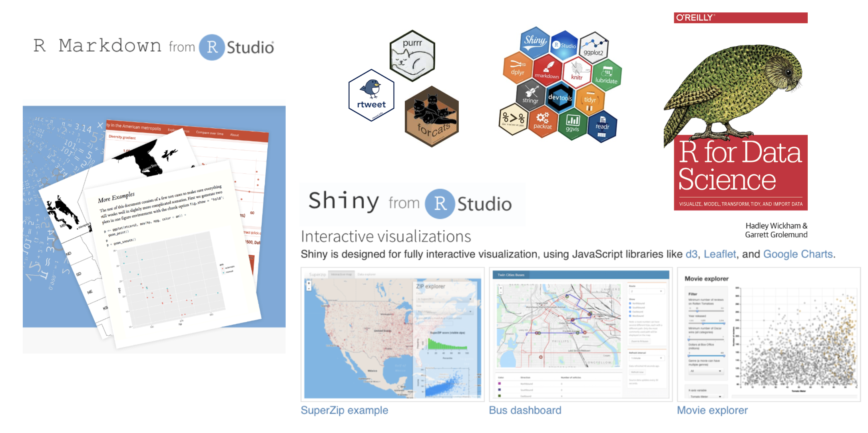Select the tidyr hexagon icon
Image resolution: width=868 pixels, height=433 pixels.
[590, 100]
